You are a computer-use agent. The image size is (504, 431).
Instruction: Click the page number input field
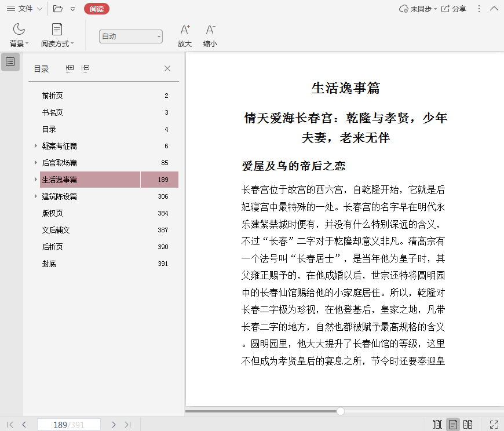(69, 425)
